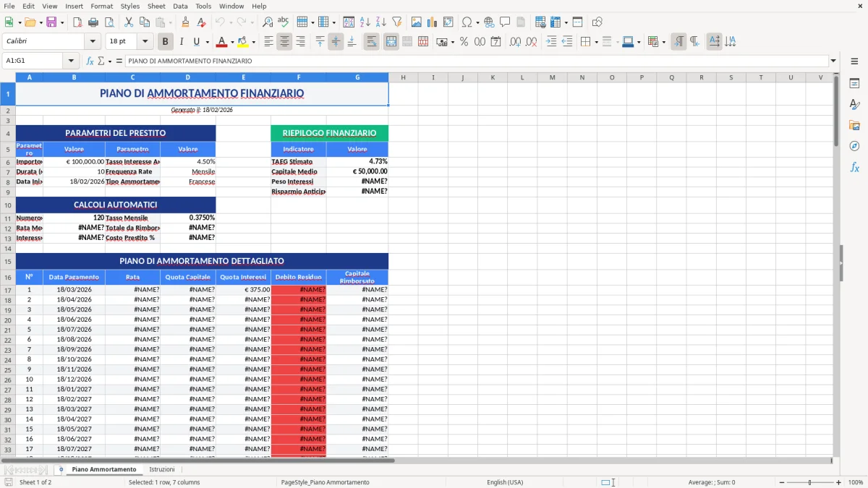
Task: Toggle bold formatting
Action: [165, 41]
